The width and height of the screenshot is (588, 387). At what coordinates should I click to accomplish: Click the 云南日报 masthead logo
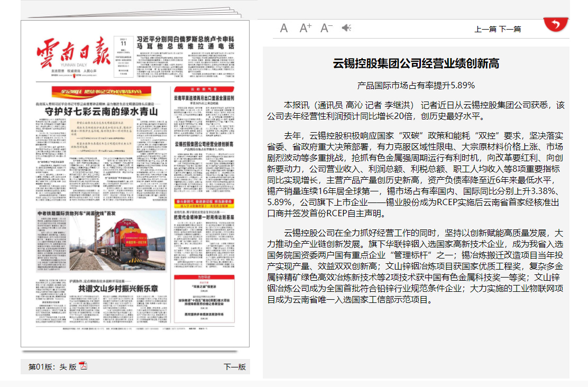(72, 53)
